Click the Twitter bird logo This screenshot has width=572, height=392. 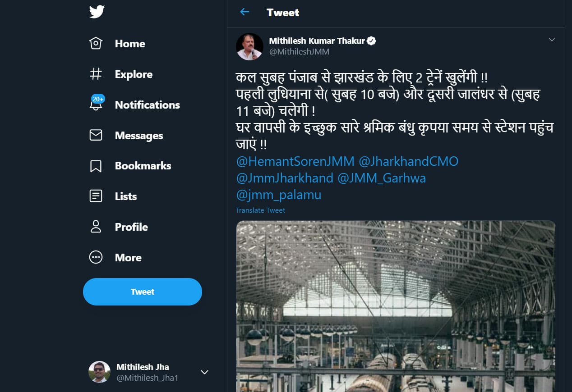[x=97, y=12]
